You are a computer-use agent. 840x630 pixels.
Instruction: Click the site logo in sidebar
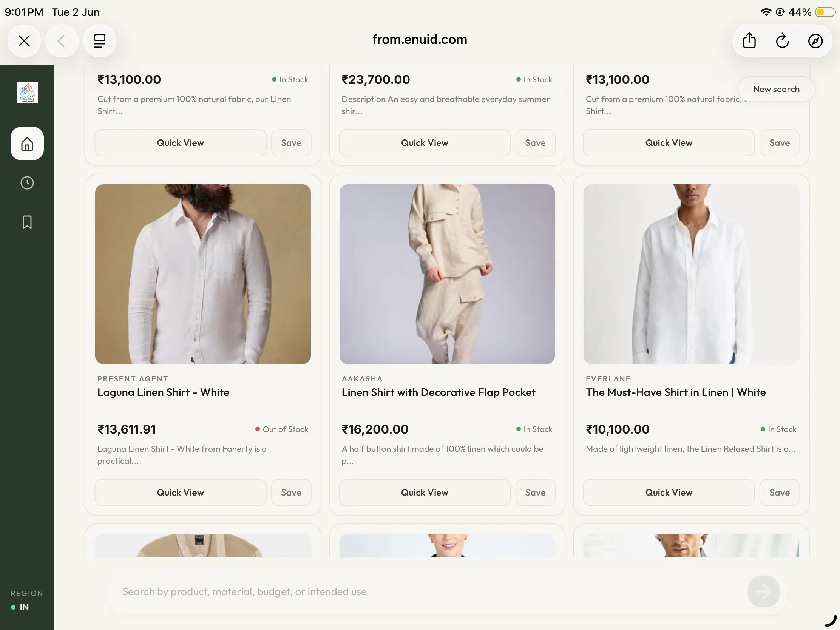click(x=27, y=92)
